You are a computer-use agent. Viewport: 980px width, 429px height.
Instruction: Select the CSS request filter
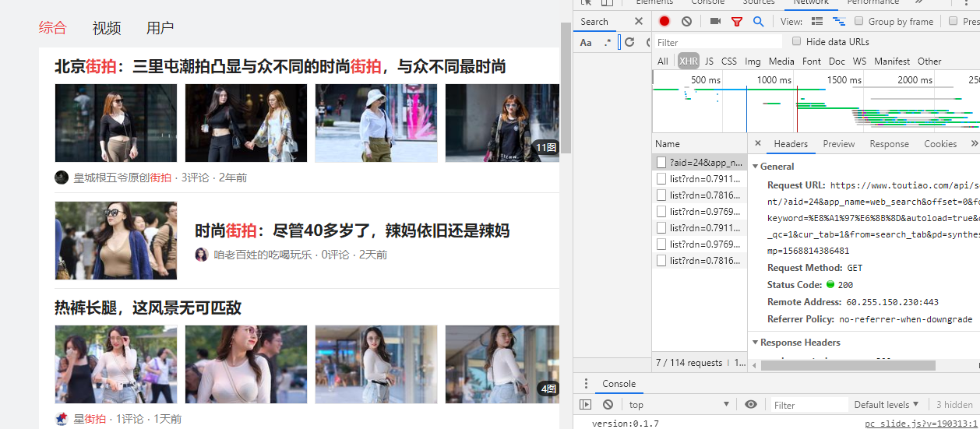coord(729,62)
